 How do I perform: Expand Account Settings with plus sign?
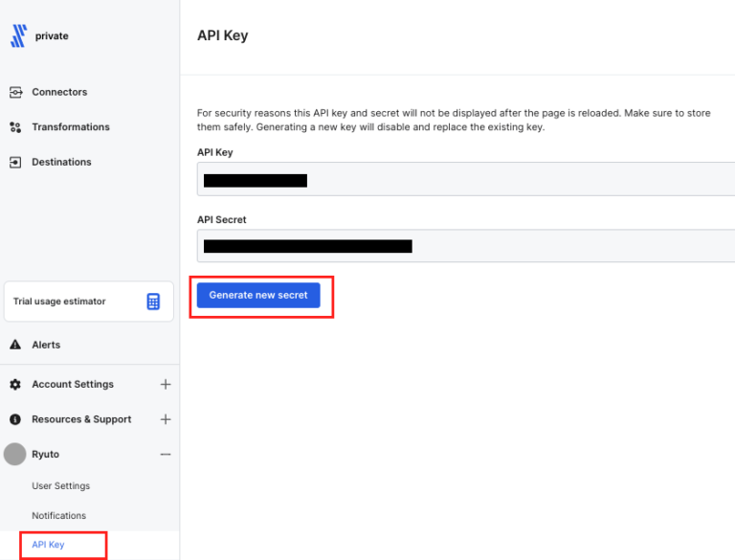pyautogui.click(x=166, y=384)
